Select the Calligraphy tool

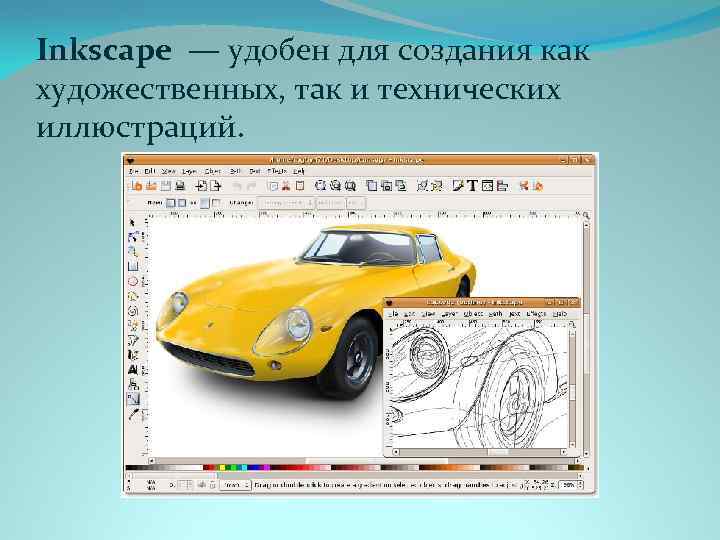click(x=133, y=355)
